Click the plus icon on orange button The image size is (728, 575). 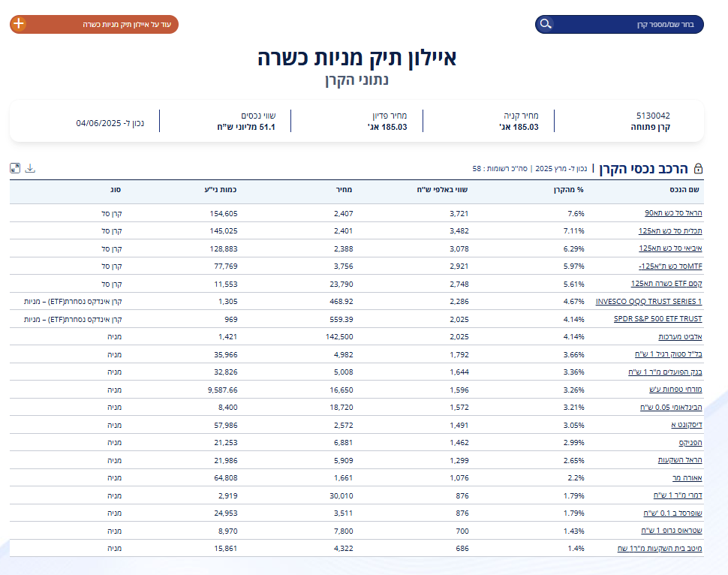(x=20, y=24)
